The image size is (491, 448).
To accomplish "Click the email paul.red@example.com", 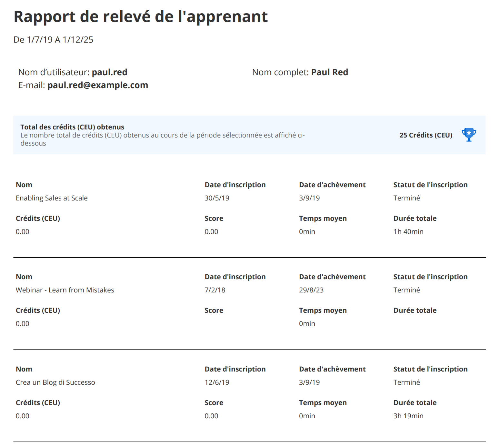I will 97,85.
